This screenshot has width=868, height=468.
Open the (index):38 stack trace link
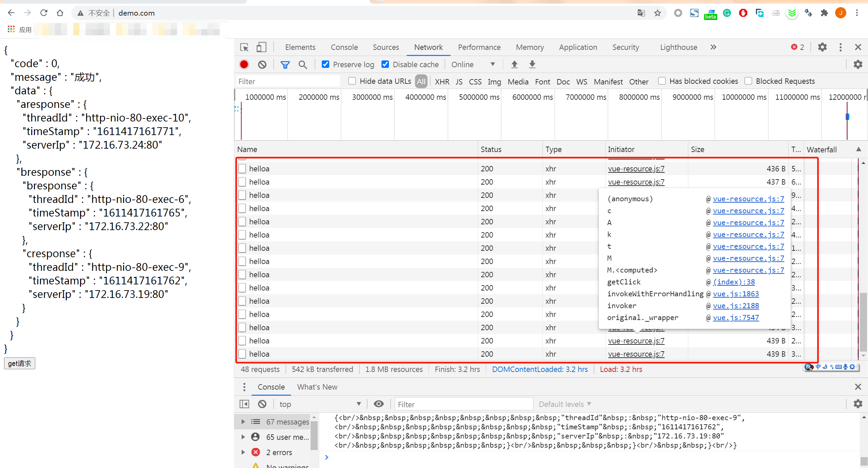tap(734, 282)
